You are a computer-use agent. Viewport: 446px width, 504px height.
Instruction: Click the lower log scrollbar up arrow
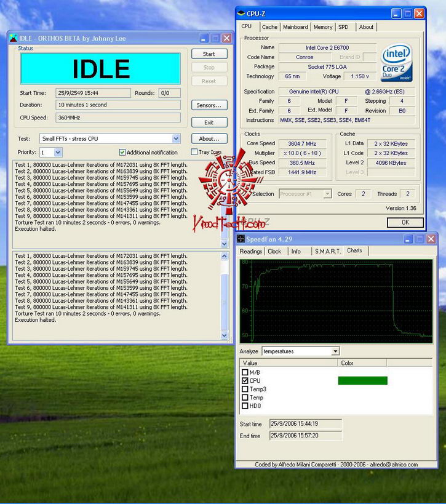pyautogui.click(x=225, y=256)
